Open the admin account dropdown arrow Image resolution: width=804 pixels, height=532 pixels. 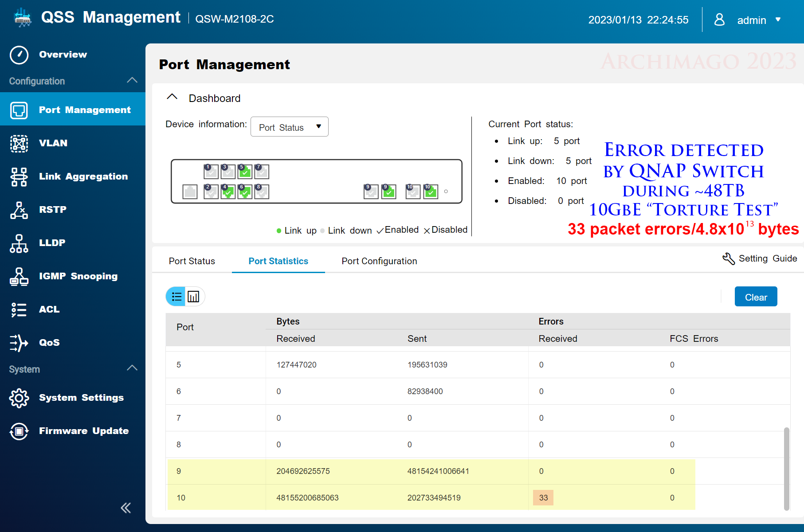(778, 20)
